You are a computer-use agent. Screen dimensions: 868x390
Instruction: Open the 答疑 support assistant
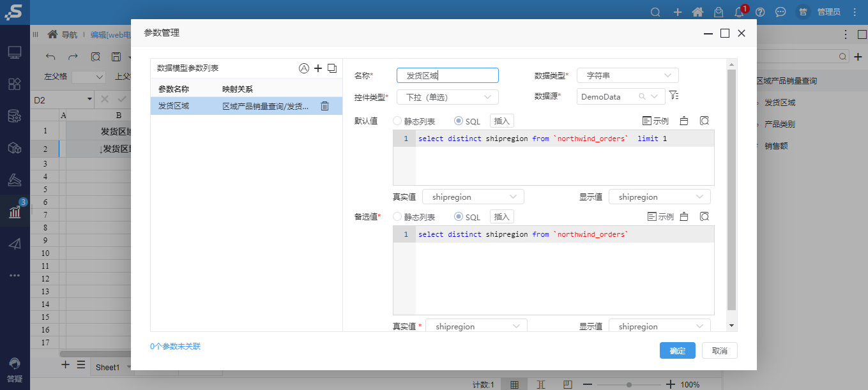pos(15,369)
